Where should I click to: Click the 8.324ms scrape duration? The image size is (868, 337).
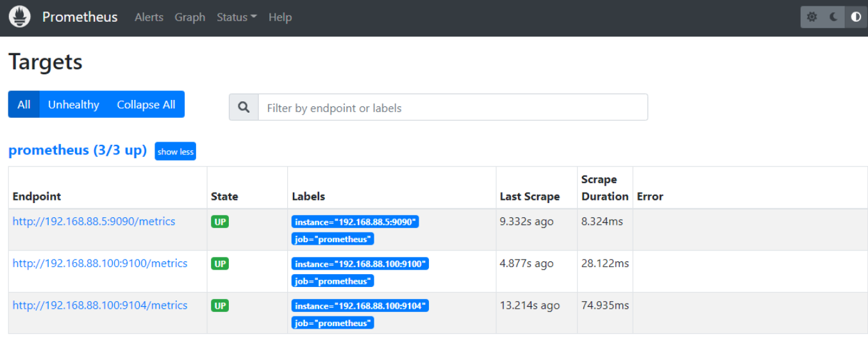603,222
